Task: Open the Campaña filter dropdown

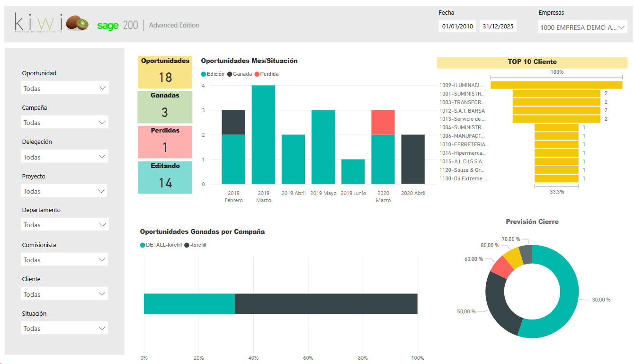Action: (x=65, y=123)
